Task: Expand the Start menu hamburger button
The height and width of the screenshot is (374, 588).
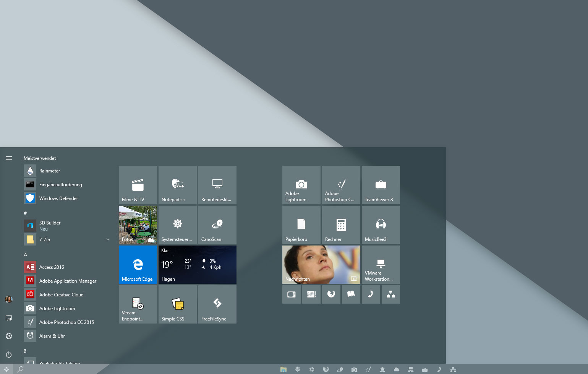Action: [x=9, y=158]
